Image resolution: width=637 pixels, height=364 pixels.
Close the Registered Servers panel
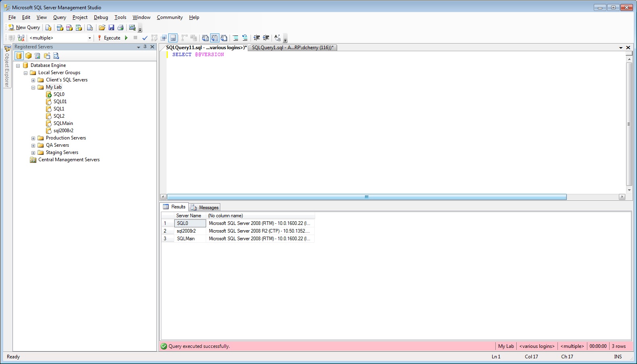point(152,47)
